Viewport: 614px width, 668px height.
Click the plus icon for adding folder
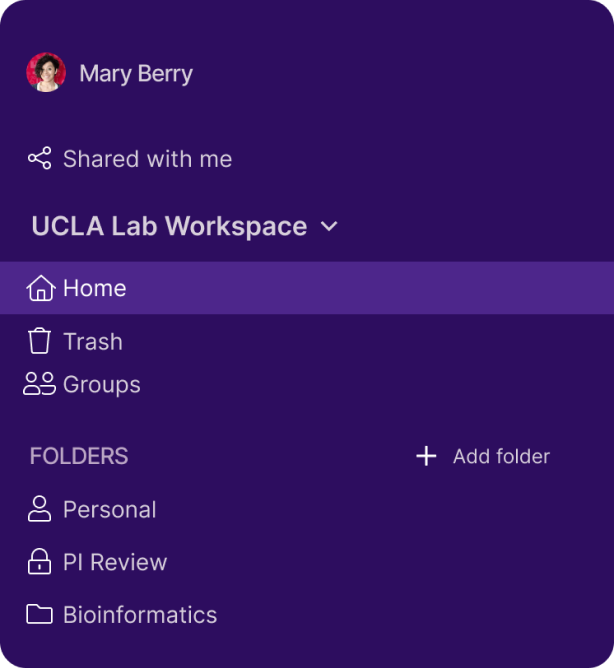pyautogui.click(x=426, y=456)
